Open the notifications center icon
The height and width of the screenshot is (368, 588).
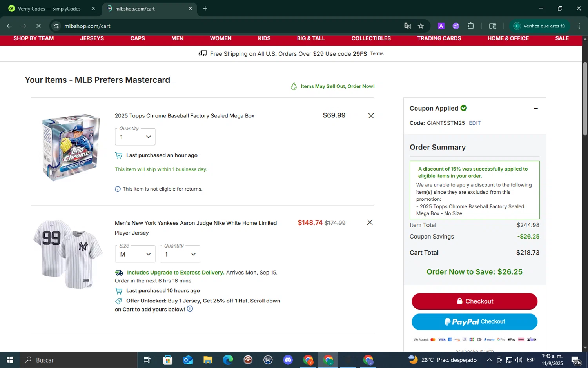tap(576, 360)
